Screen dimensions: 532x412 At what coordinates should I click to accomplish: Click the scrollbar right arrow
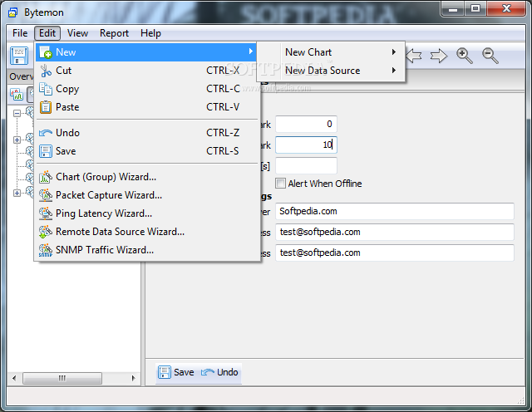[133, 378]
